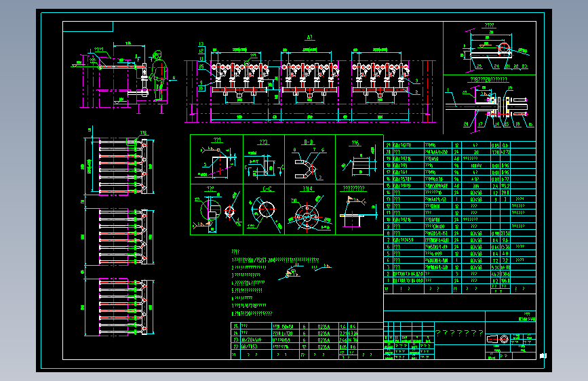Image resolution: width=588 pixels, height=381 pixels.
Task: Select the four-hole bolt circle flange detail
Action: tap(307, 217)
